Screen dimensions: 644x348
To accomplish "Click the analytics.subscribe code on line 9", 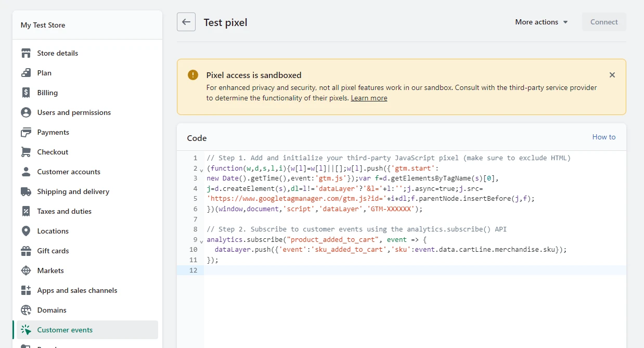I will [316, 239].
